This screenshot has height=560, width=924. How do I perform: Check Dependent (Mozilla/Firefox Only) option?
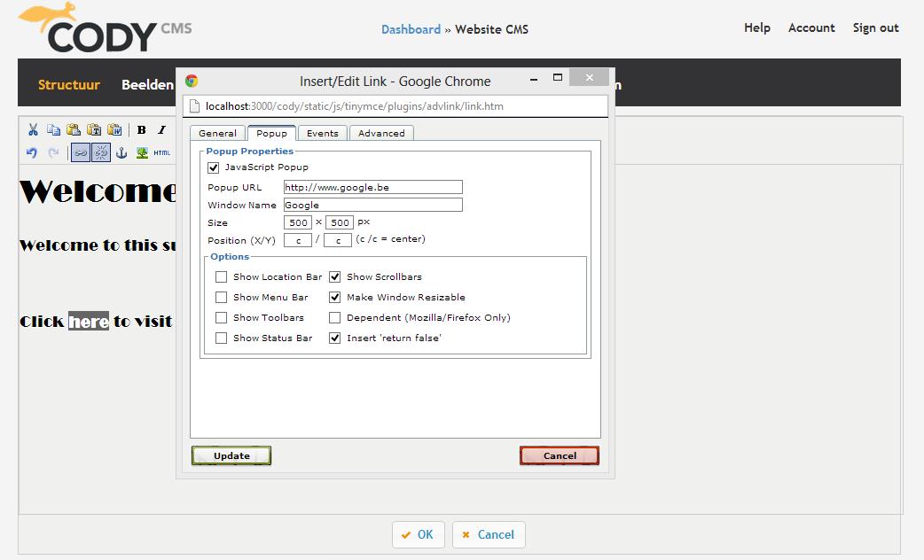tap(334, 318)
